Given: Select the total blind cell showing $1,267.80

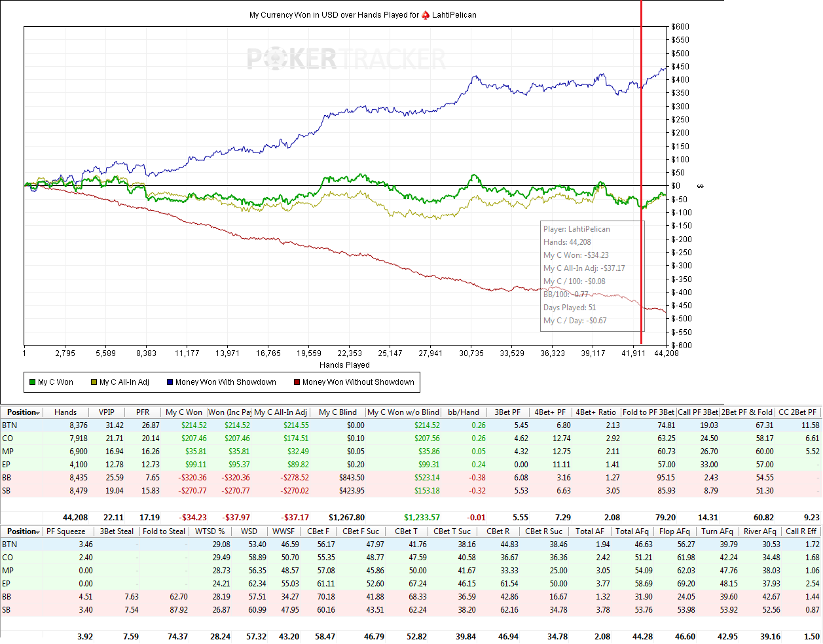Looking at the screenshot, I should click(x=347, y=518).
